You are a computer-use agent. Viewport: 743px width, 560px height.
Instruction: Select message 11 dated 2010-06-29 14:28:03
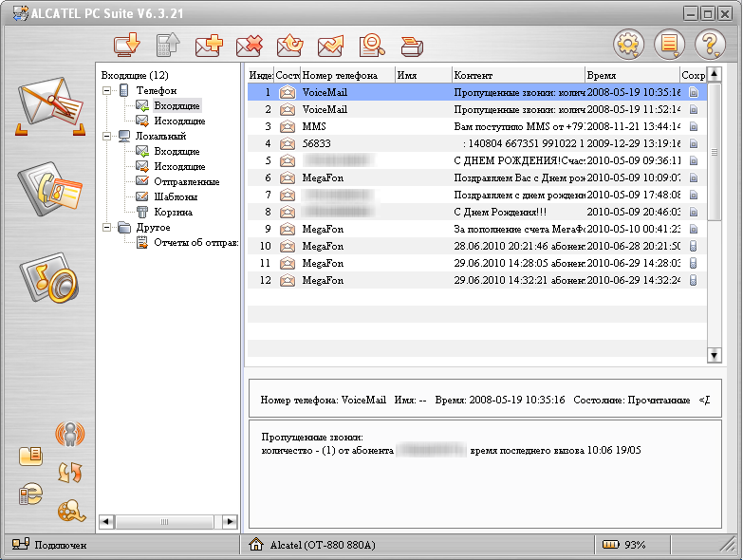point(477,263)
